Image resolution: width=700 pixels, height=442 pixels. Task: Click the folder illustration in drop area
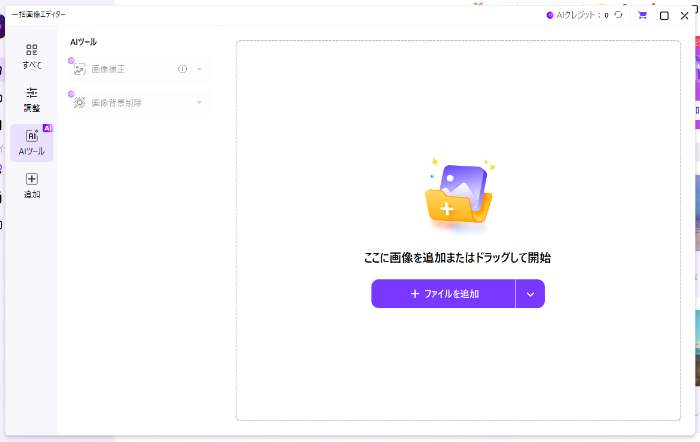tap(458, 195)
